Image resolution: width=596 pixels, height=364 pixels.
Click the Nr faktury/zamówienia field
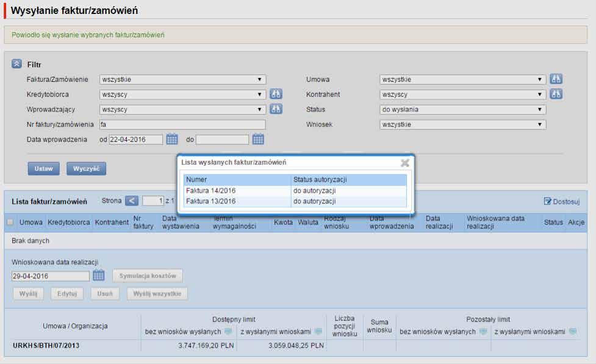click(182, 124)
